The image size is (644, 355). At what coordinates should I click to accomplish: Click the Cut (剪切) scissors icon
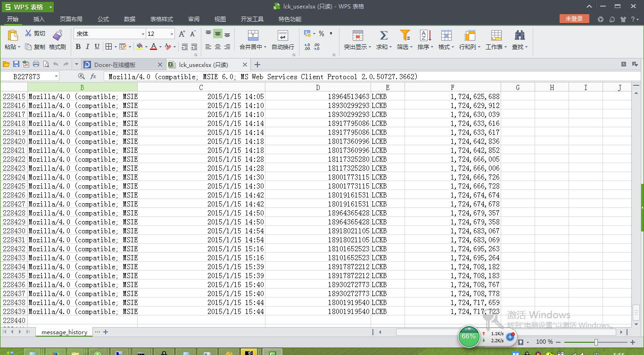[x=28, y=33]
